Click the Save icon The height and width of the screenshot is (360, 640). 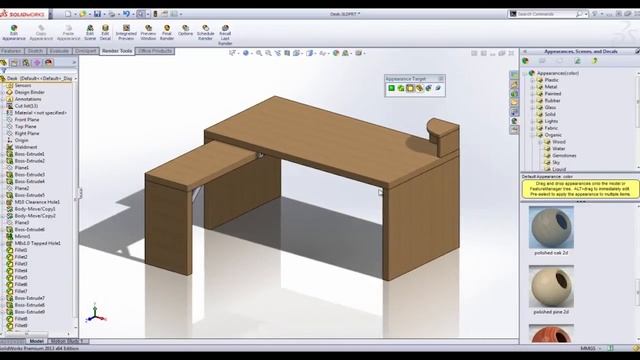[97, 14]
